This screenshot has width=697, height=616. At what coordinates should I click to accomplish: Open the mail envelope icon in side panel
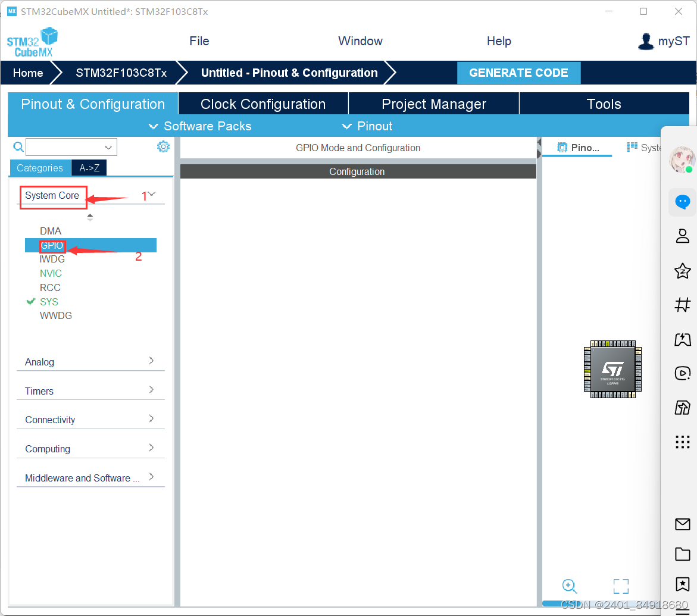pos(682,524)
